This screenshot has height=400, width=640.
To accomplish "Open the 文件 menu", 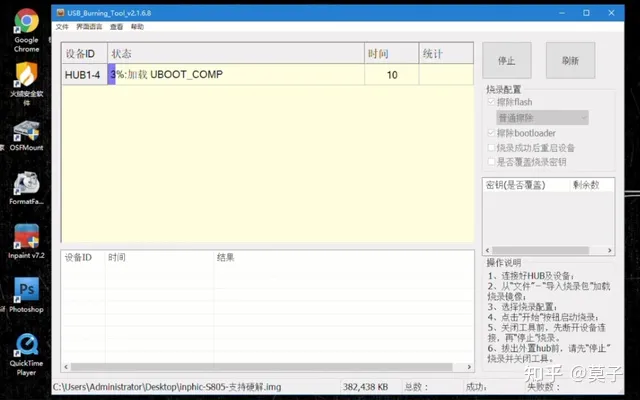I will [62, 27].
